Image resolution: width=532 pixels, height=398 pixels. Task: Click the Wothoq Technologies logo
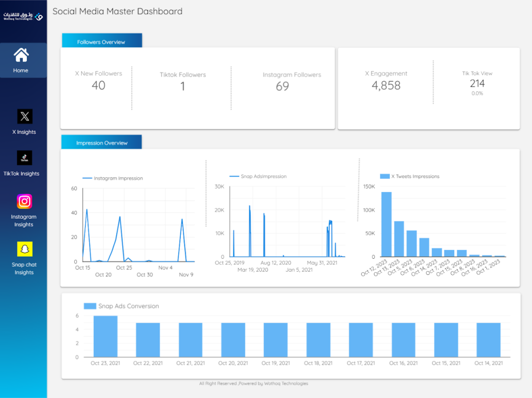(x=23, y=16)
